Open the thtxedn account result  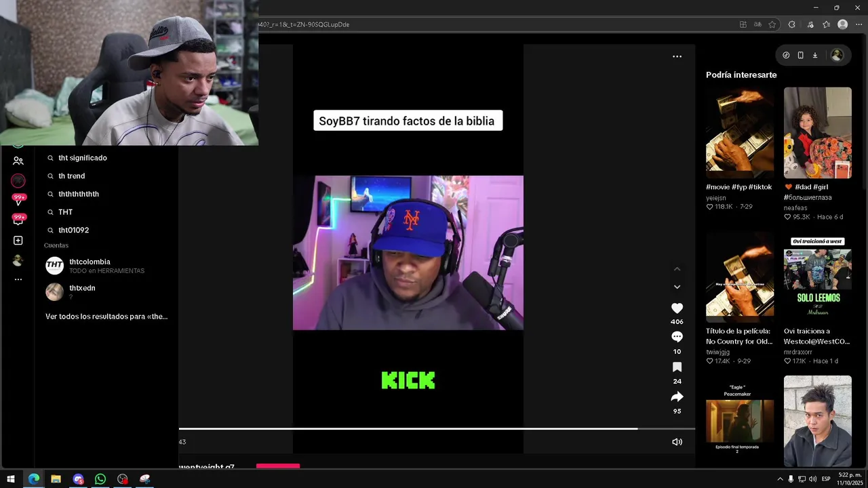pos(106,292)
